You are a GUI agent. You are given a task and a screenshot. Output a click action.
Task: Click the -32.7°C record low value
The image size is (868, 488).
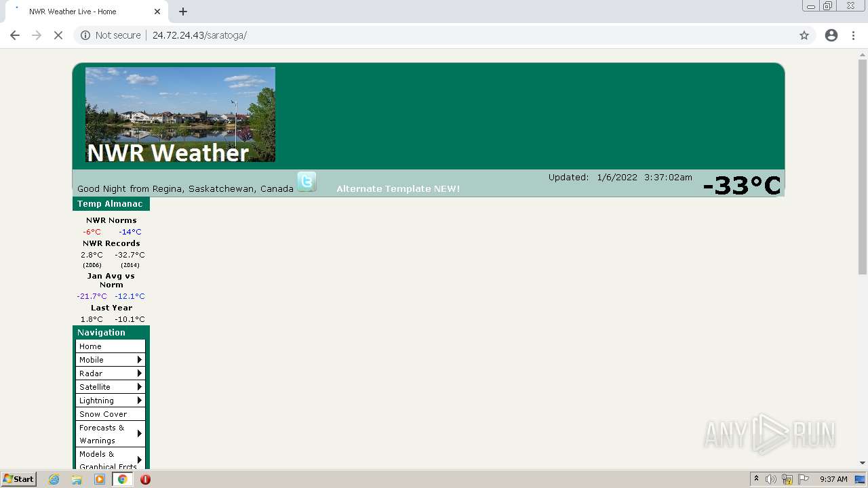tap(130, 255)
